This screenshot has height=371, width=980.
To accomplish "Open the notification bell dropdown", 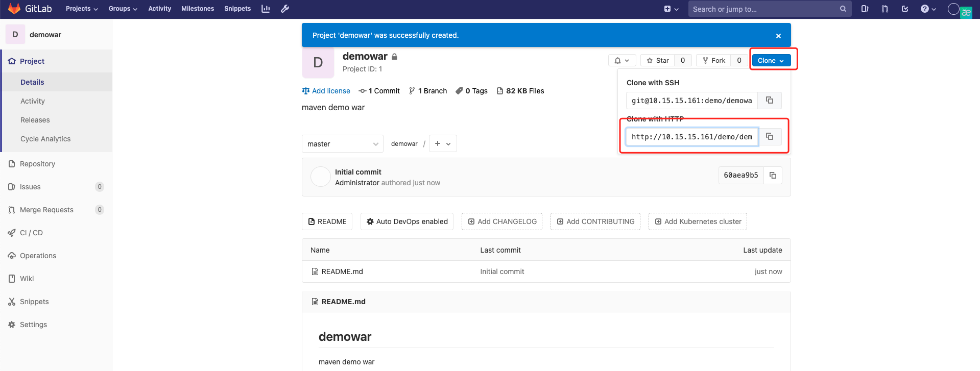I will coord(622,60).
